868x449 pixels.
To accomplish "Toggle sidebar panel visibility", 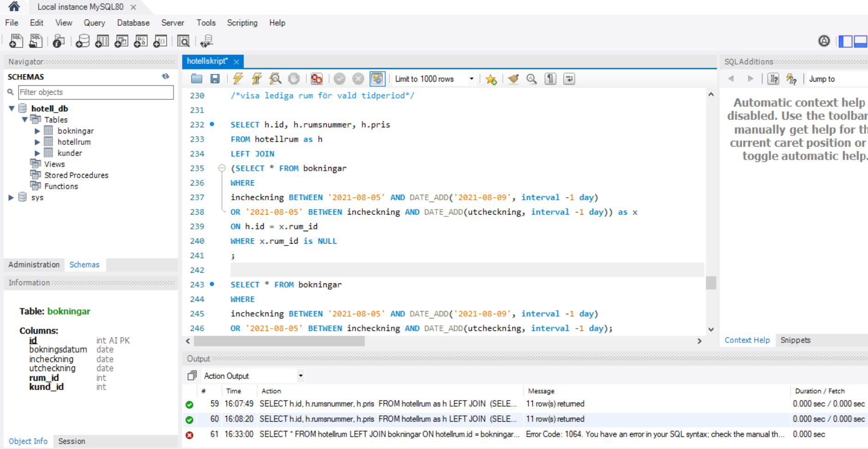I will tap(845, 41).
